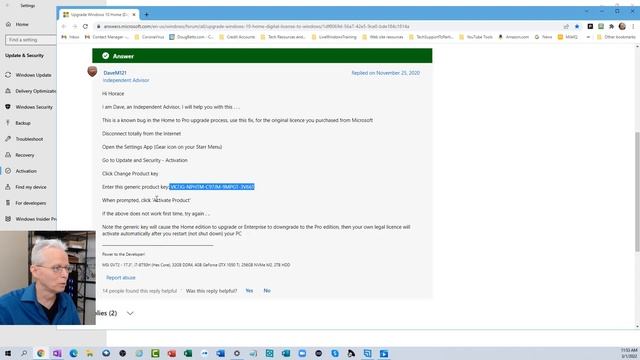Show more bookmarks overflow chevron
640x360 pixels.
click(588, 37)
